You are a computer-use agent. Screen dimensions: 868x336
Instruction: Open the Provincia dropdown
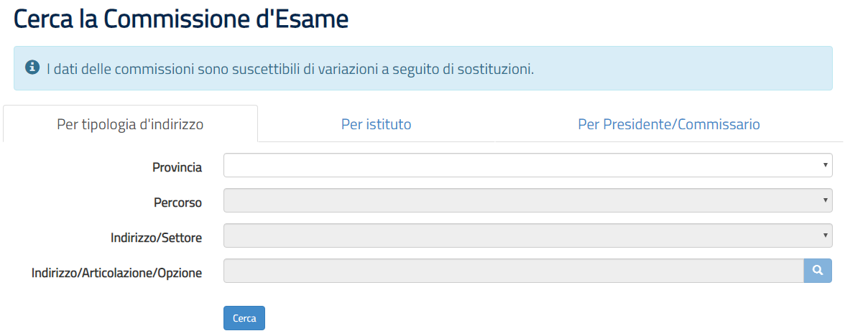528,165
